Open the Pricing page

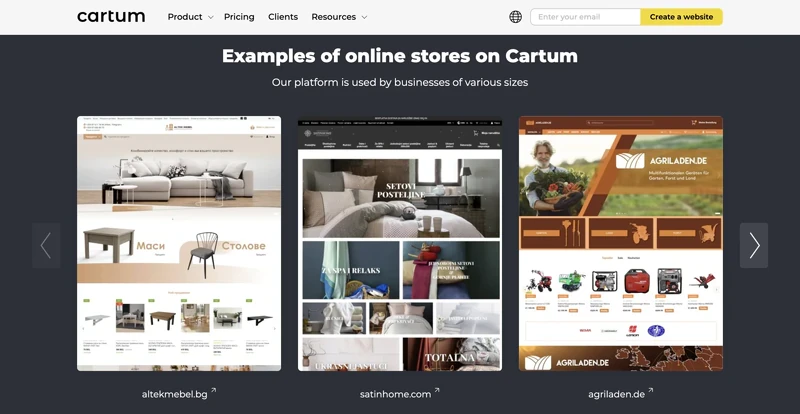tap(239, 17)
